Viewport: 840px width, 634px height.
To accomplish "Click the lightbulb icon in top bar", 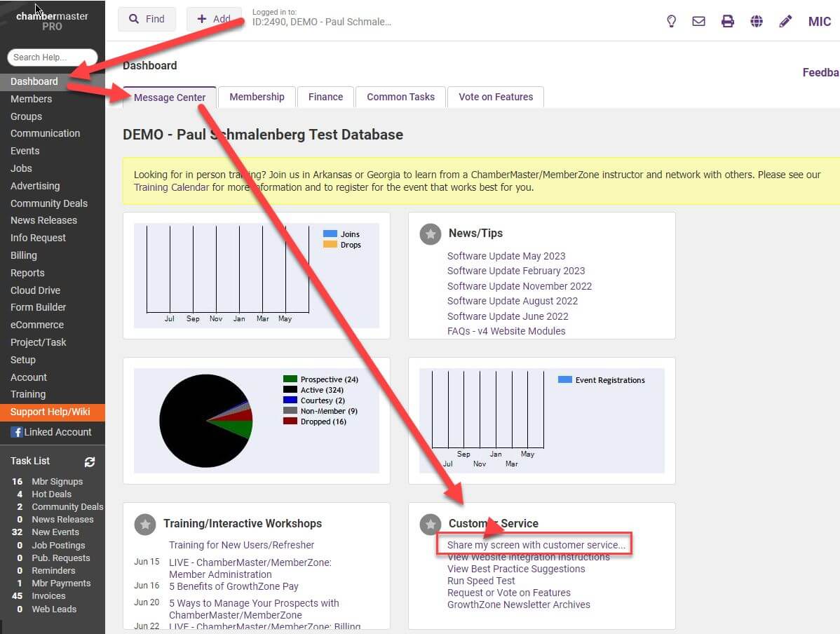I will point(671,21).
